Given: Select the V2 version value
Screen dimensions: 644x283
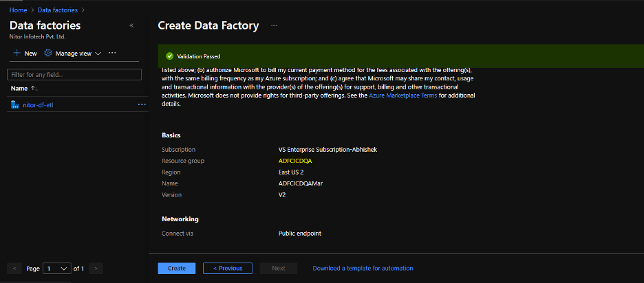Looking at the screenshot, I should pyautogui.click(x=282, y=195).
